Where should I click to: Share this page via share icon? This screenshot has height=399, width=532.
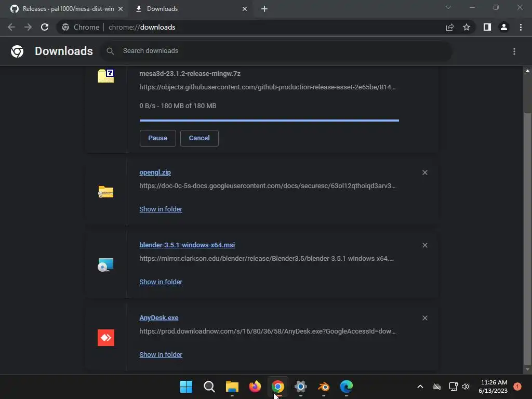450,27
